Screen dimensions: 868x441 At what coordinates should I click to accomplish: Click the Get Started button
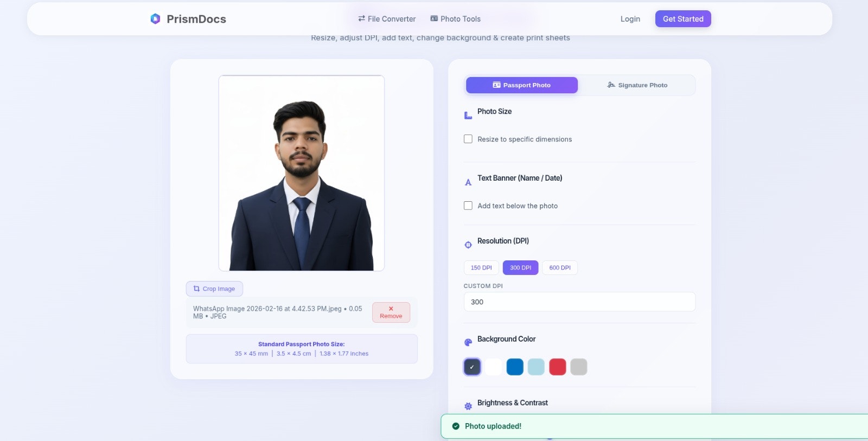(x=683, y=19)
